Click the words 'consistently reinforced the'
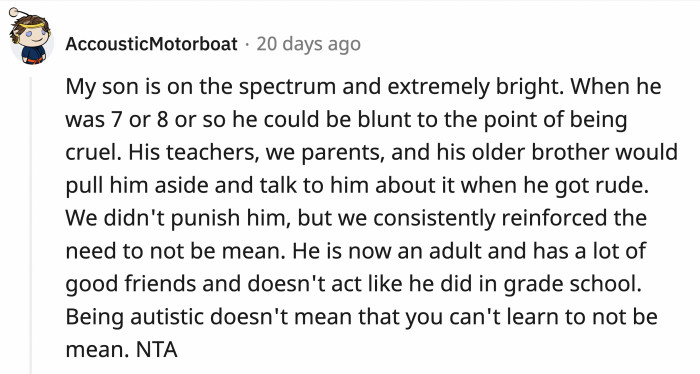This screenshot has width=700, height=374. [510, 218]
